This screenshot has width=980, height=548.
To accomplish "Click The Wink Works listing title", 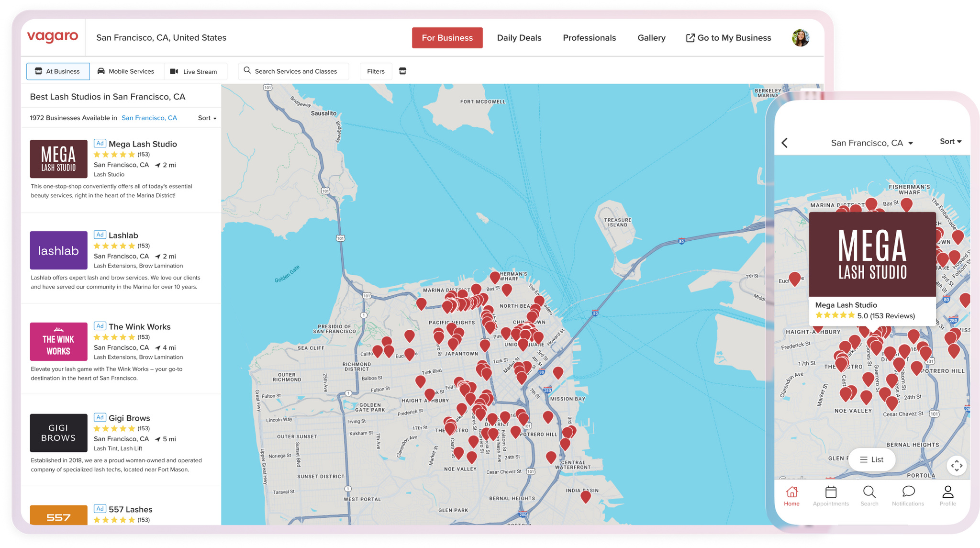I will point(140,327).
